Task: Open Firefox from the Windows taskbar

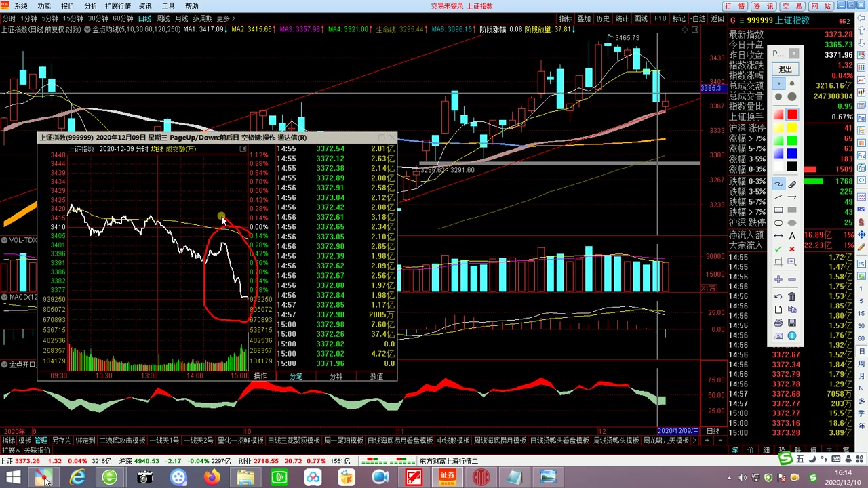Action: [212, 478]
